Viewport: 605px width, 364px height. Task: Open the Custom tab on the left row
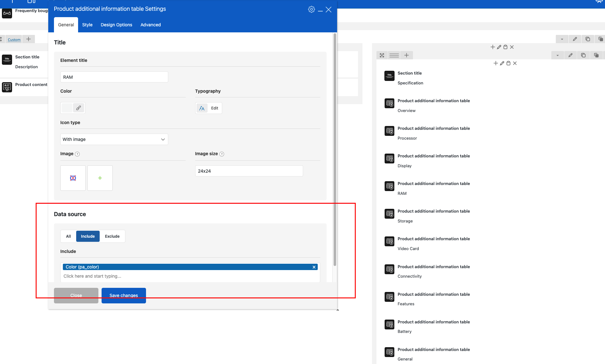14,39
